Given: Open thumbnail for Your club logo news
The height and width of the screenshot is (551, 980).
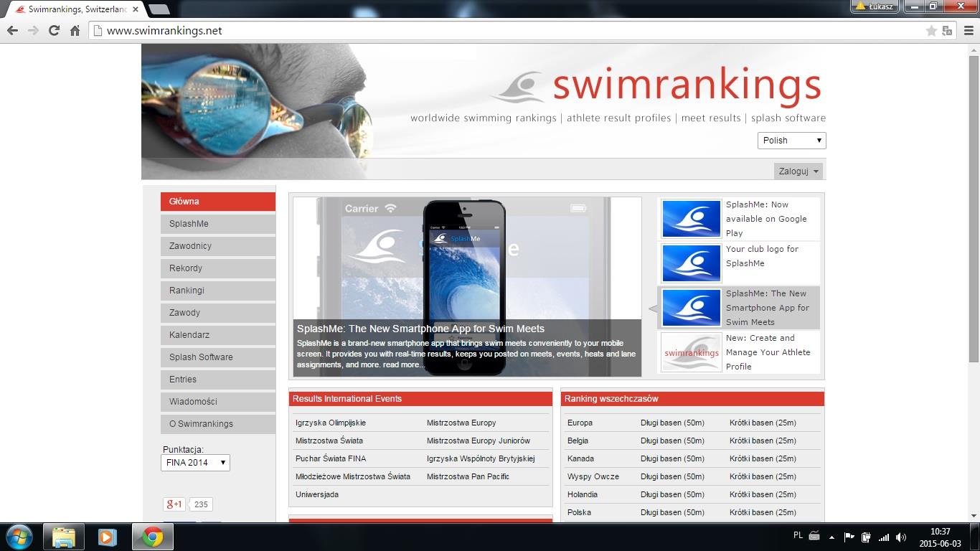Looking at the screenshot, I should click(691, 263).
